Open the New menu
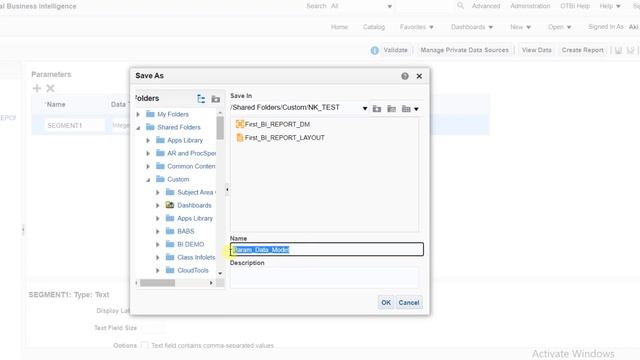Image resolution: width=640 pixels, height=360 pixels. click(x=520, y=27)
